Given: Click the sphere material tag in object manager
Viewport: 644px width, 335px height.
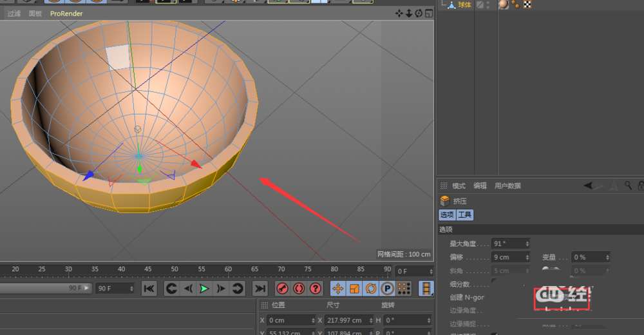Looking at the screenshot, I should 503,5.
